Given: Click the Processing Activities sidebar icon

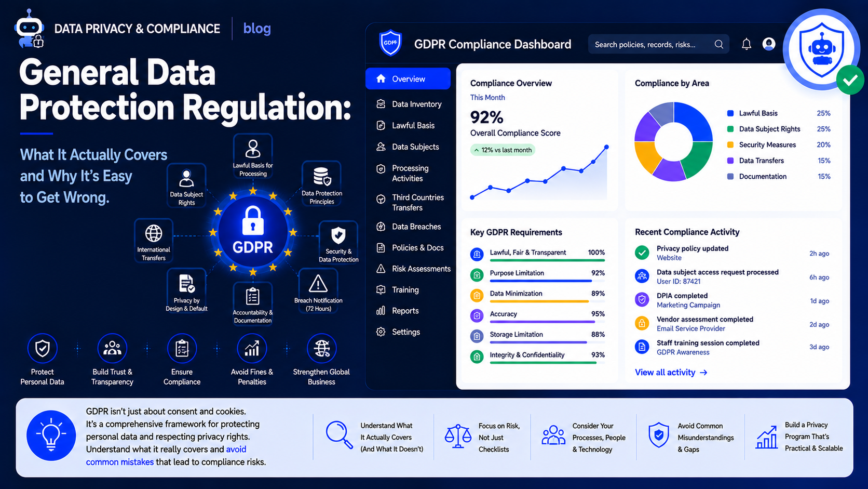Looking at the screenshot, I should pyautogui.click(x=381, y=169).
